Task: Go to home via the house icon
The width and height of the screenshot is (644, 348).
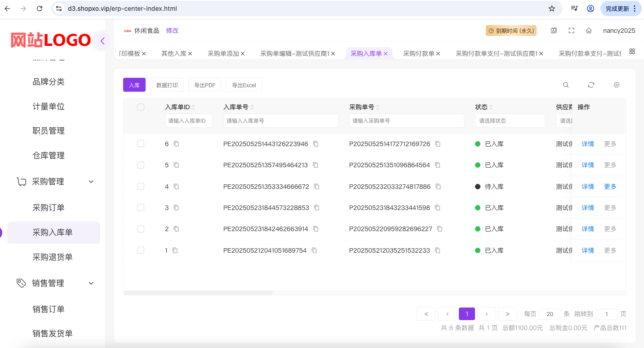Action: (x=588, y=31)
